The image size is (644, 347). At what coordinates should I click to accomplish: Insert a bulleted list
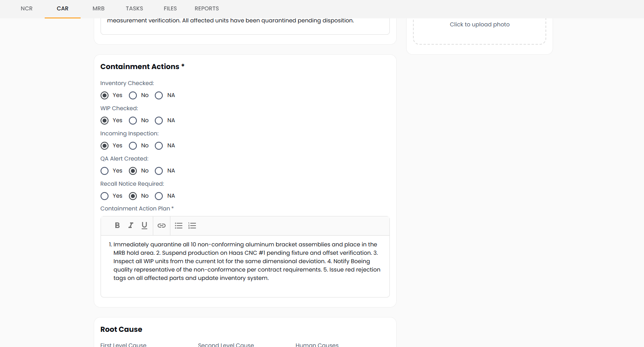179,226
